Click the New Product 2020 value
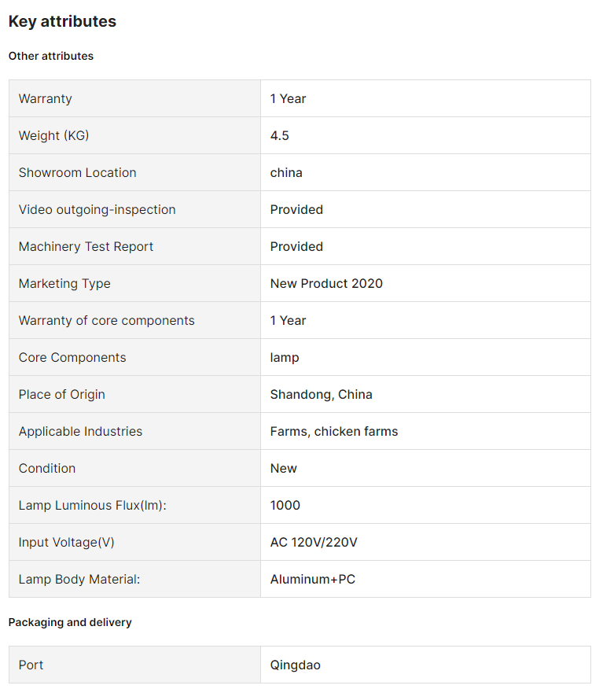 click(x=326, y=283)
